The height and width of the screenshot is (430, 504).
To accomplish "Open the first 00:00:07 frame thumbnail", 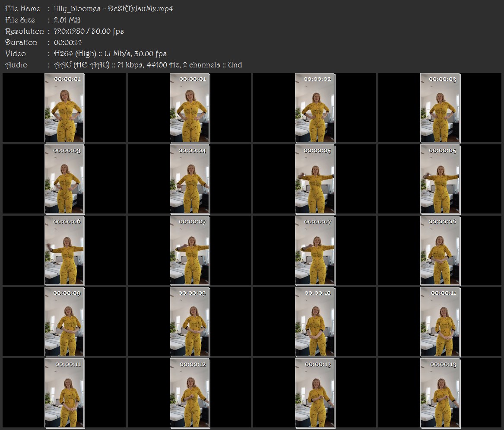I will point(190,251).
